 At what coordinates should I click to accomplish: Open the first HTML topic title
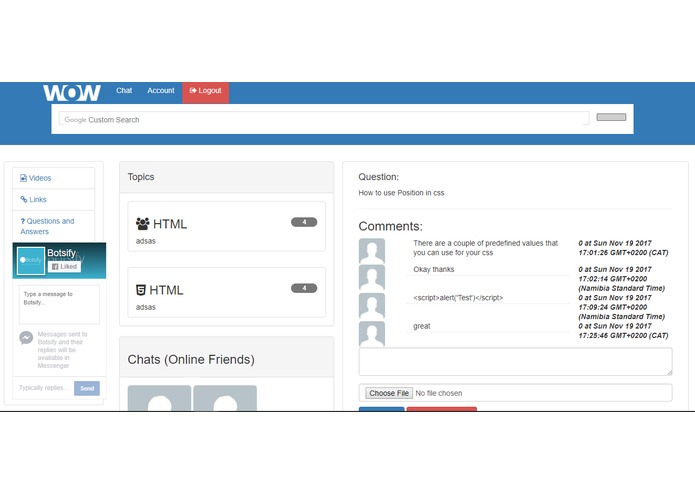(170, 224)
